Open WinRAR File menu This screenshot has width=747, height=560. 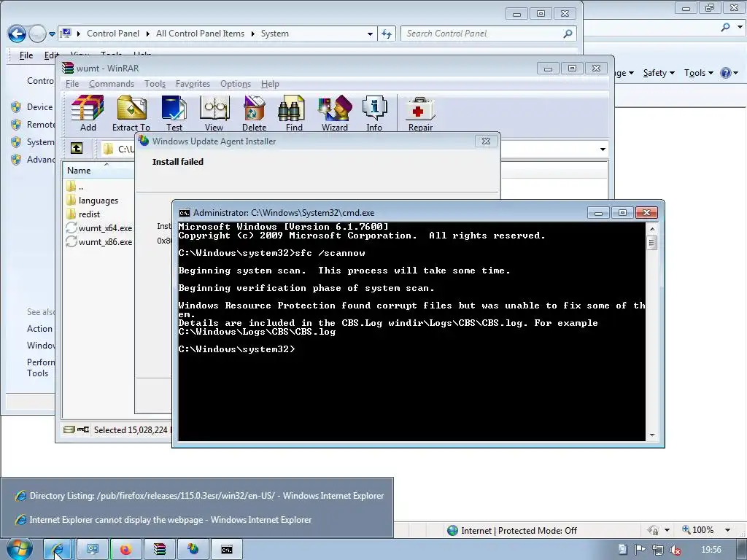tap(72, 84)
